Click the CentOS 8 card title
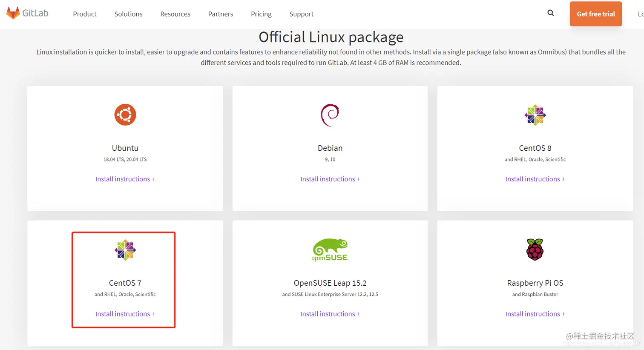This screenshot has width=644, height=350. [535, 148]
